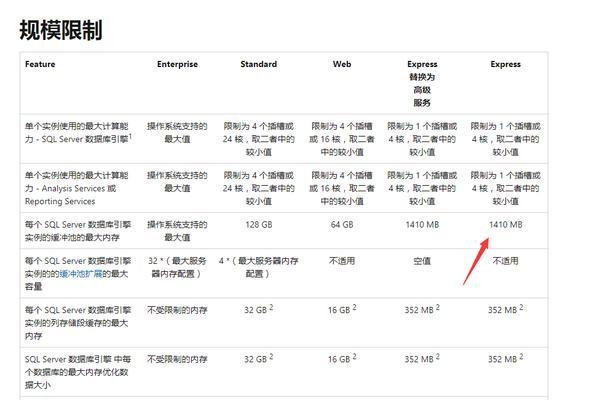Click the '4 * (最大服务器内存配置)' cell

tap(258, 267)
